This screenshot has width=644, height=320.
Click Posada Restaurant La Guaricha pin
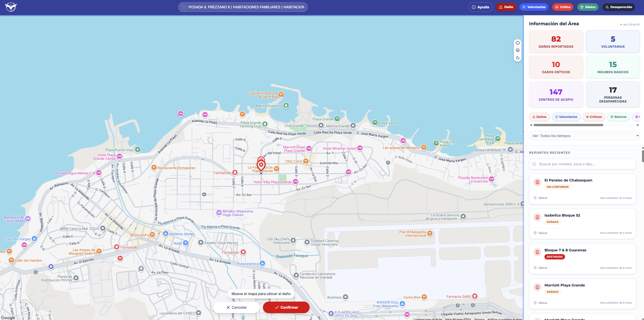coord(491,179)
